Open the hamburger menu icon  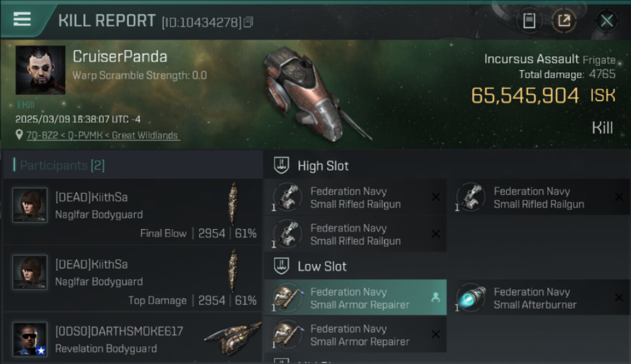pos(22,19)
